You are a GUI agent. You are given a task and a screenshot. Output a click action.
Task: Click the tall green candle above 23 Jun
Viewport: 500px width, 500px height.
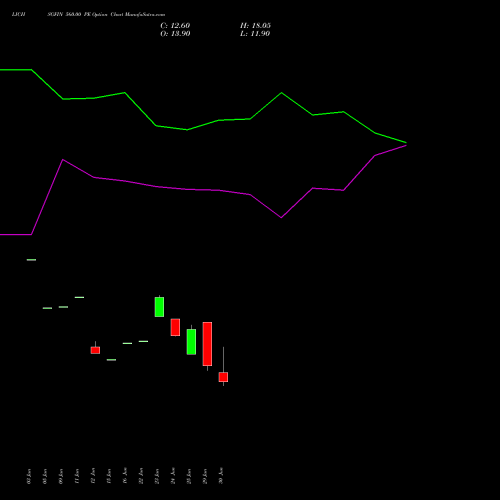pyautogui.click(x=159, y=307)
